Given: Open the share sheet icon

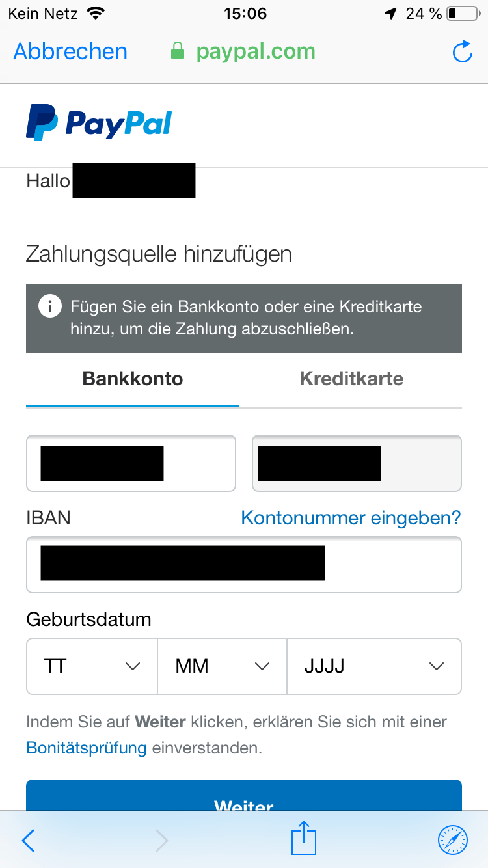Looking at the screenshot, I should 303,838.
